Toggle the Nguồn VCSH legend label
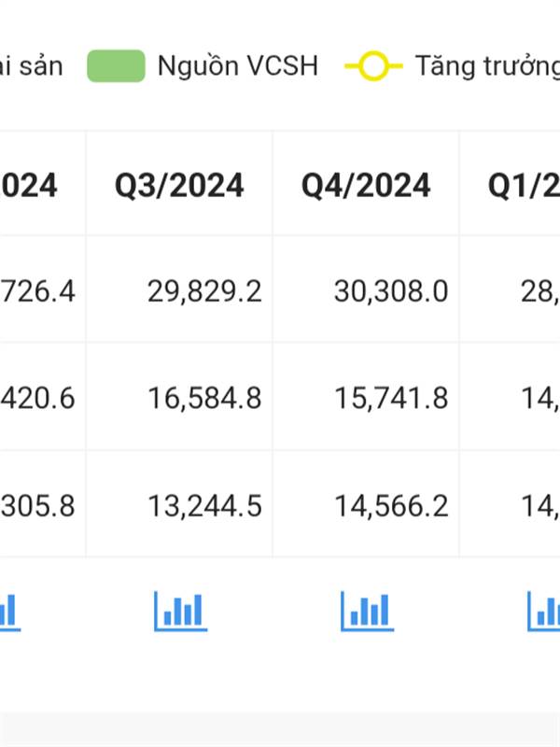 (x=238, y=65)
